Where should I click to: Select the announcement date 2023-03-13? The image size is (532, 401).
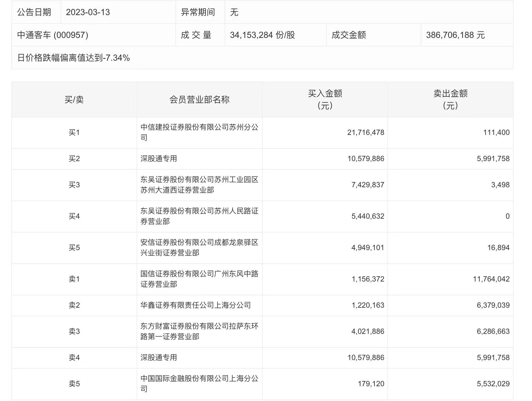click(x=88, y=12)
